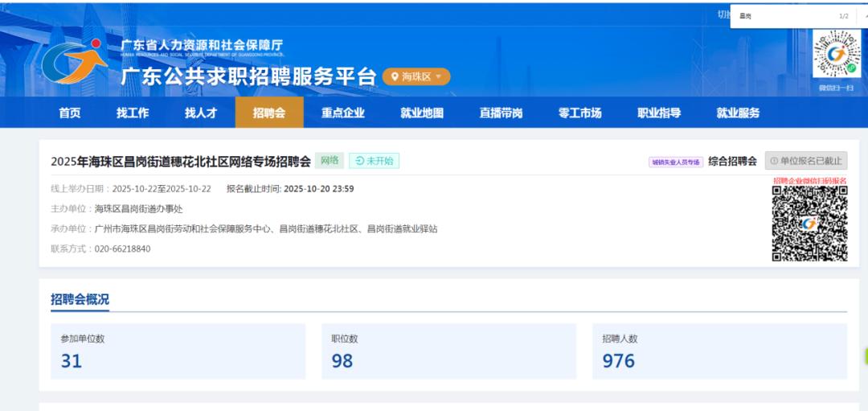Click the 1/2 match counter in find bar

pos(844,16)
